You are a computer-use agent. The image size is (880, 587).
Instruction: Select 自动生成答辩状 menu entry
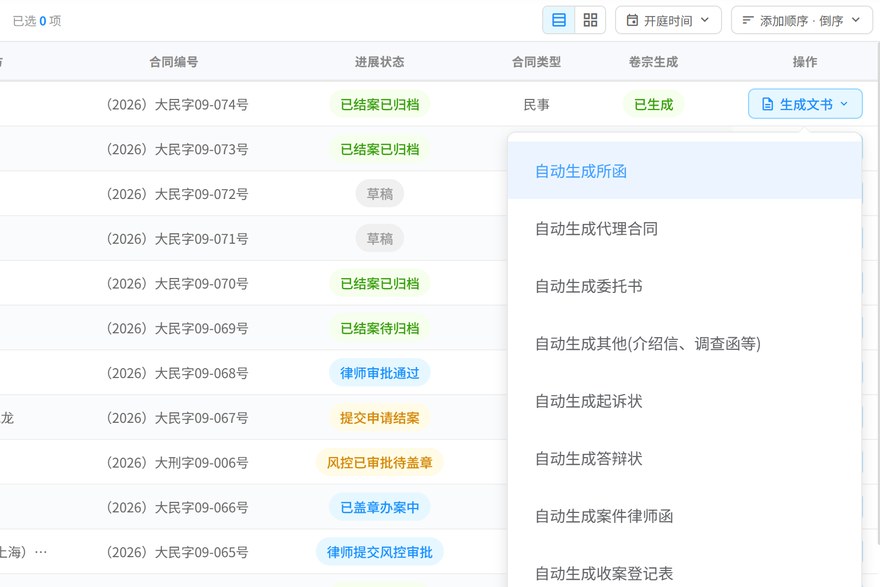click(x=684, y=458)
